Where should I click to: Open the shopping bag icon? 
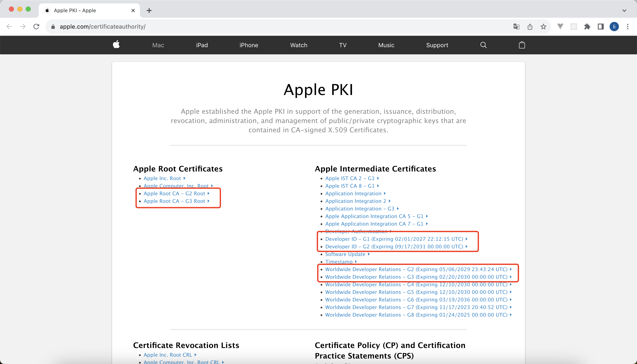pos(522,45)
